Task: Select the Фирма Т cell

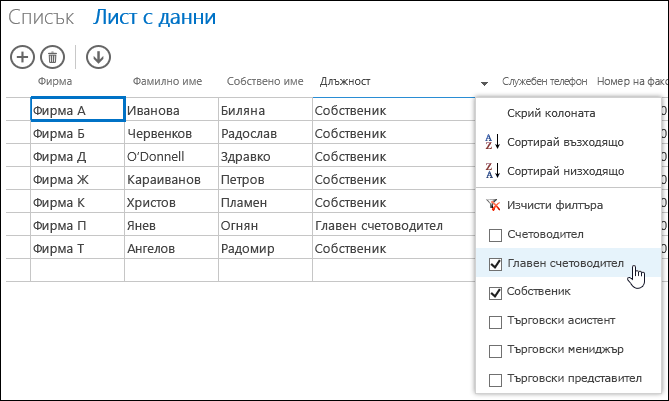Action: 78,248
